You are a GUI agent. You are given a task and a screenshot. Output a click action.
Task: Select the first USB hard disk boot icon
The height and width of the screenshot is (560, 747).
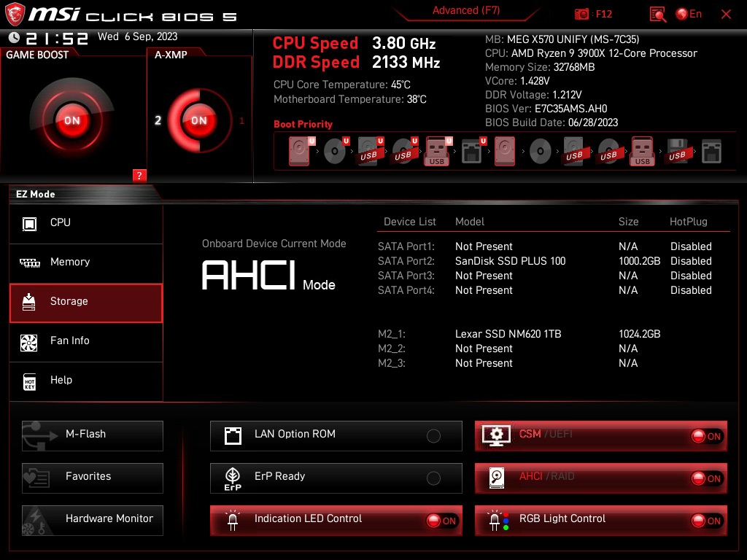tap(370, 152)
